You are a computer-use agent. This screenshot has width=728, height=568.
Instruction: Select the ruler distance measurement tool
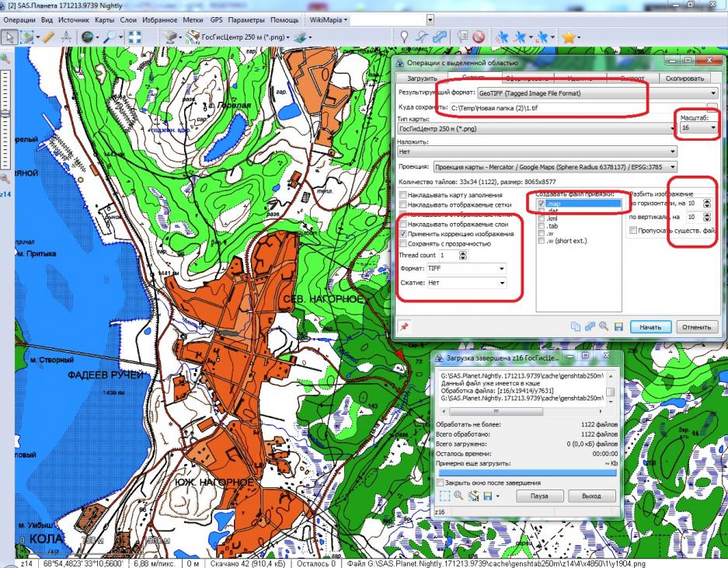(47, 36)
